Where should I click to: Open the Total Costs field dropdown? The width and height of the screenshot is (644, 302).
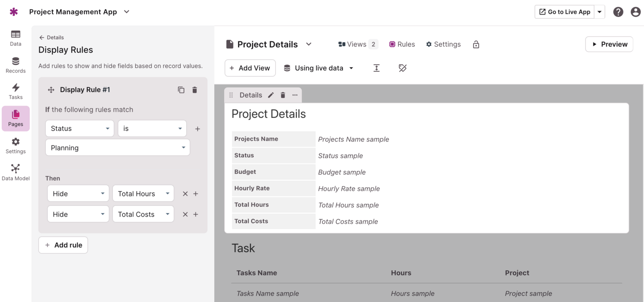[143, 214]
